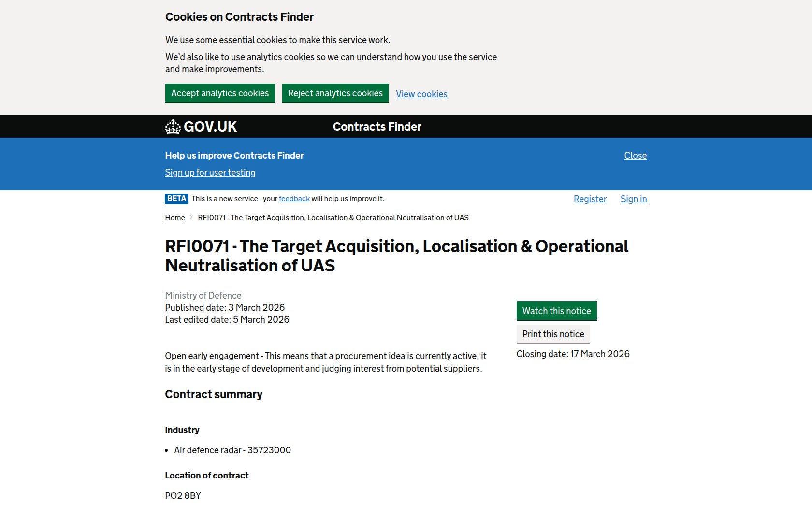Click the Air defence radar industry item
This screenshot has width=812, height=508.
coord(232,450)
